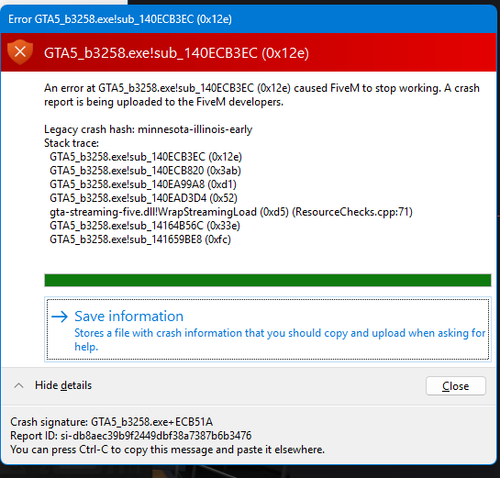Click the Save information description text
Screen dimensions: 500x478
coord(280,340)
